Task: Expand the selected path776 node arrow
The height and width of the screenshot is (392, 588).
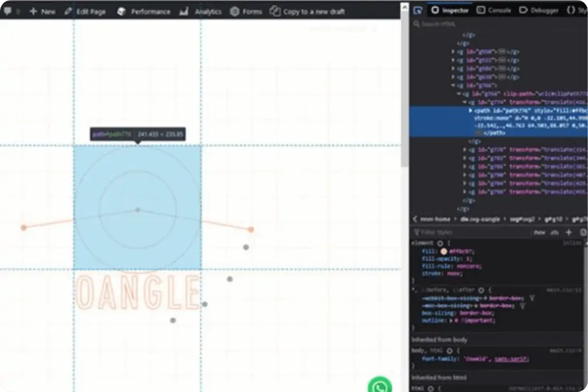Action: point(470,111)
